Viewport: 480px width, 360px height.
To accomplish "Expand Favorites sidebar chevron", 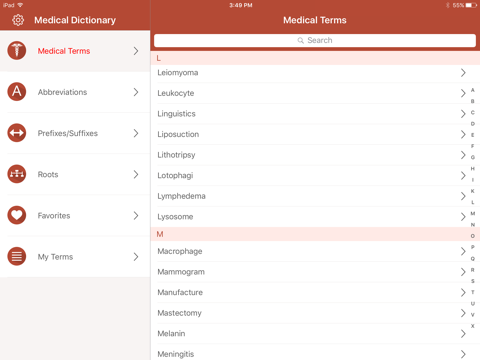I will tap(136, 216).
